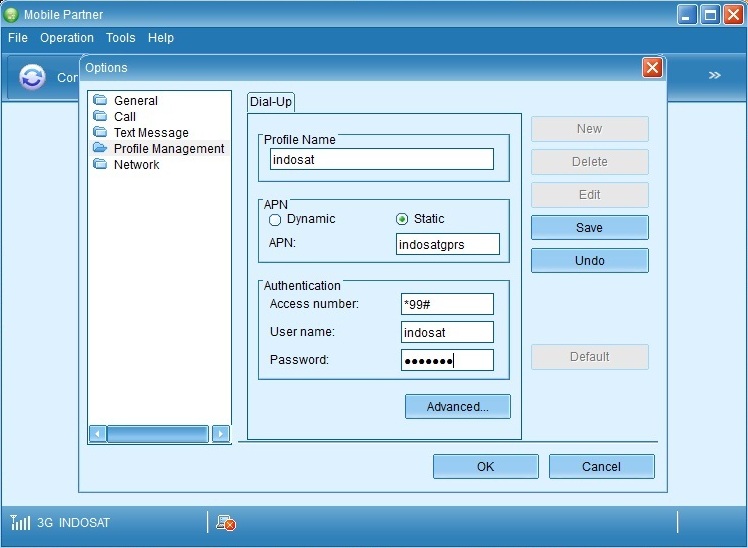Click the APN input field
Viewport: 748px width, 548px height.
[x=447, y=244]
